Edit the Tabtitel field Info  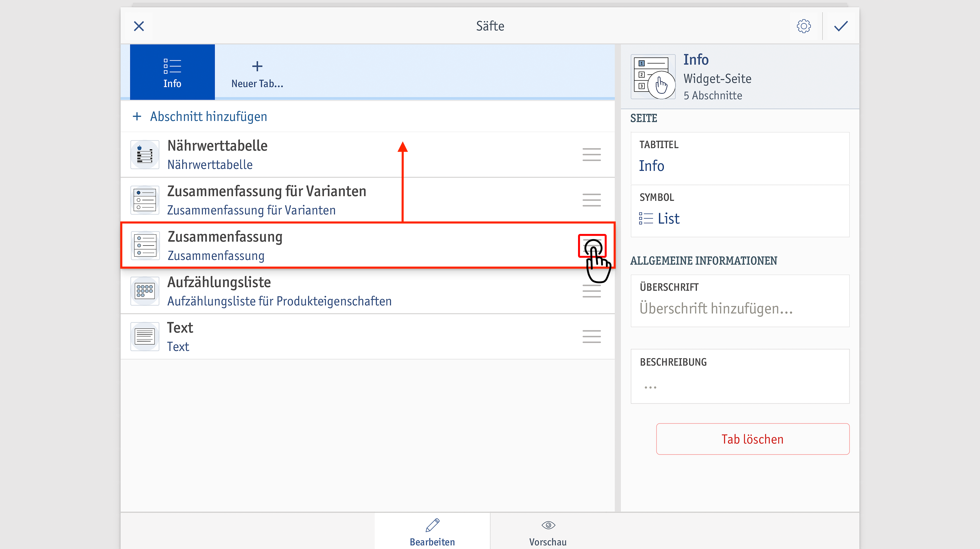(x=740, y=158)
